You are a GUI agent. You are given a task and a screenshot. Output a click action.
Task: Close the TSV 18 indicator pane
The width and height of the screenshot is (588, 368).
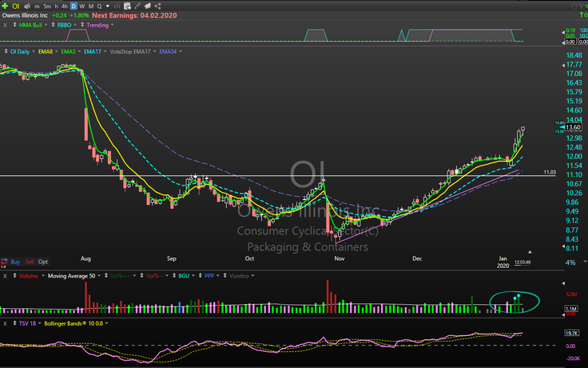[x=5, y=323]
